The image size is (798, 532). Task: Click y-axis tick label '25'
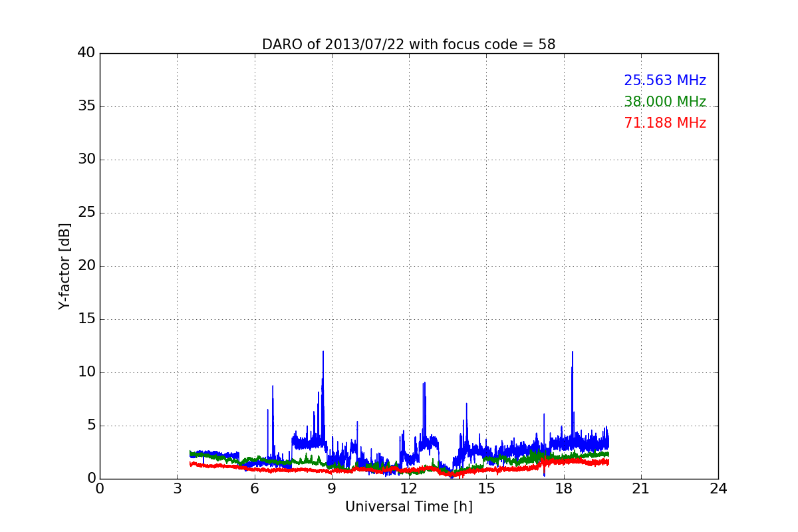tap(86, 213)
